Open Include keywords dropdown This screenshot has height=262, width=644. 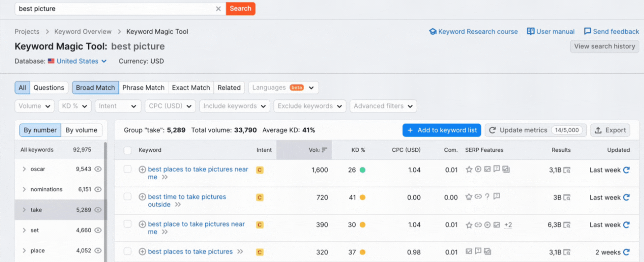tap(234, 106)
